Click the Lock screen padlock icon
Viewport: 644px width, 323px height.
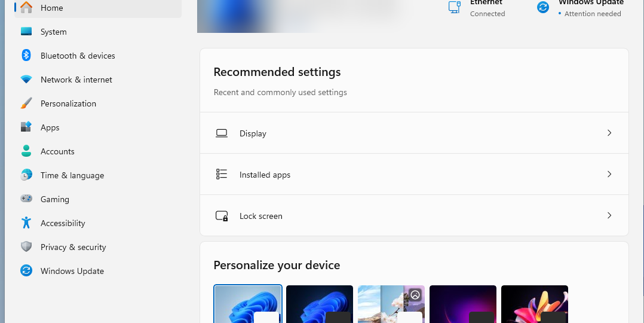pos(222,215)
